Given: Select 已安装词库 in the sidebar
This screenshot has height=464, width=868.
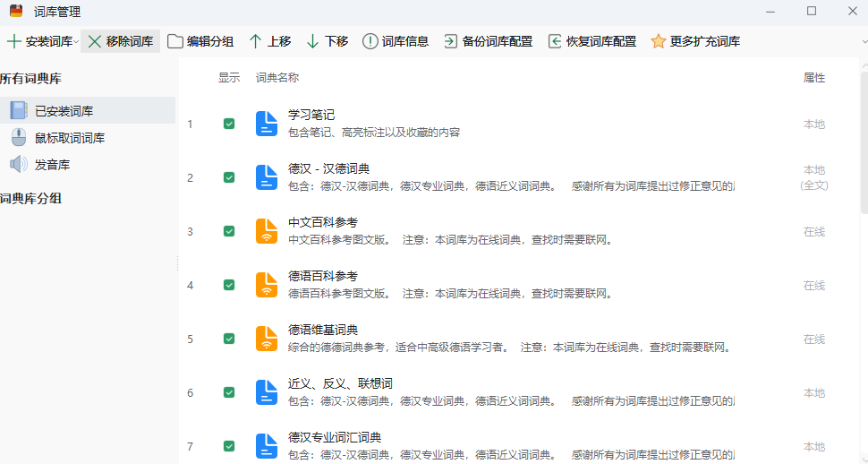Looking at the screenshot, I should pos(64,111).
